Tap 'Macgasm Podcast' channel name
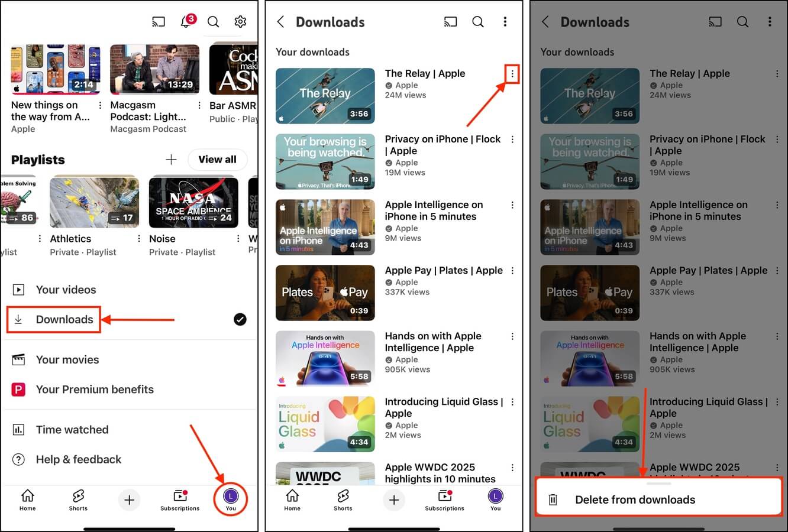The height and width of the screenshot is (532, 788). coord(148,129)
